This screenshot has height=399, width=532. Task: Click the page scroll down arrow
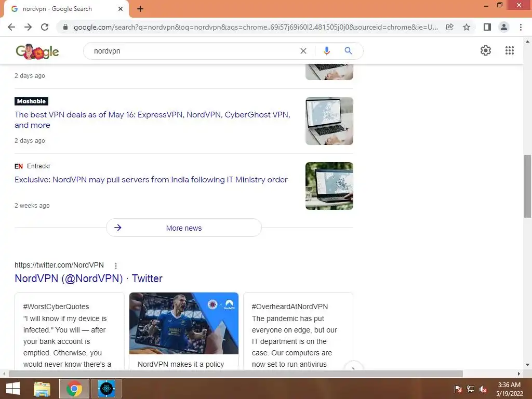527,365
